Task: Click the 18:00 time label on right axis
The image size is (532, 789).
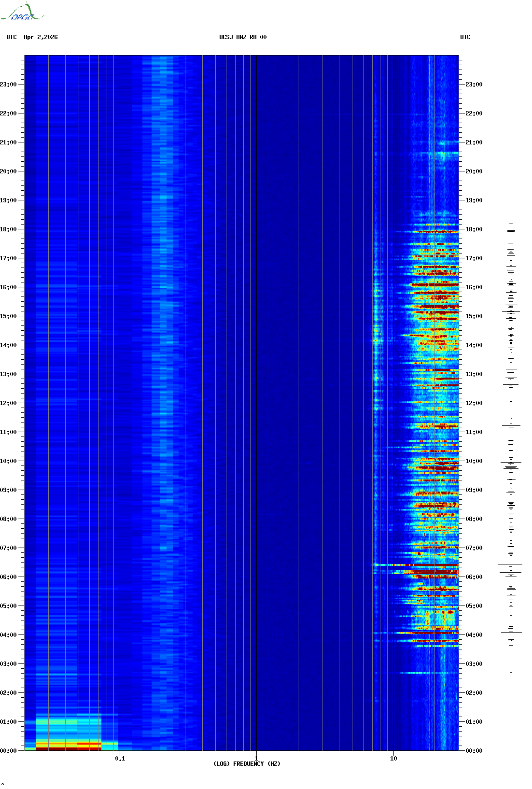Action: coord(474,229)
